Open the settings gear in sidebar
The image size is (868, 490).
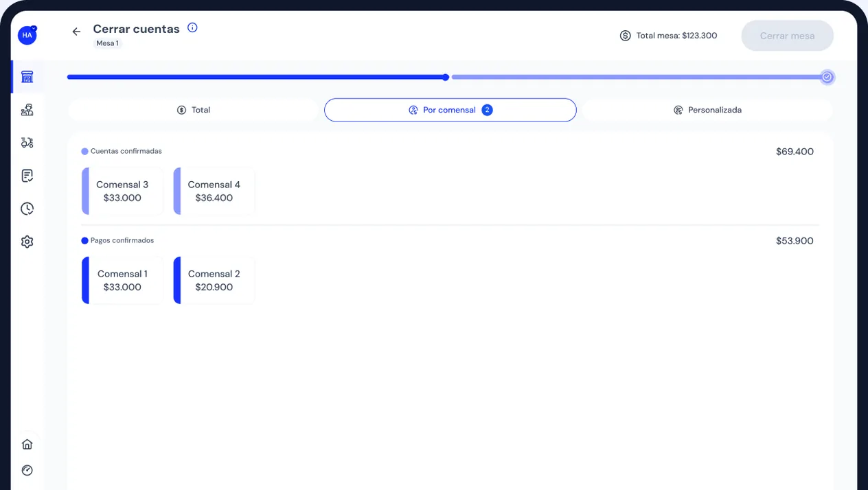click(27, 242)
